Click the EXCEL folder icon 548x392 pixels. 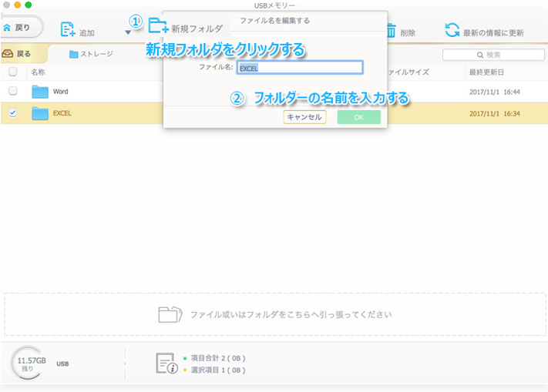click(x=40, y=113)
